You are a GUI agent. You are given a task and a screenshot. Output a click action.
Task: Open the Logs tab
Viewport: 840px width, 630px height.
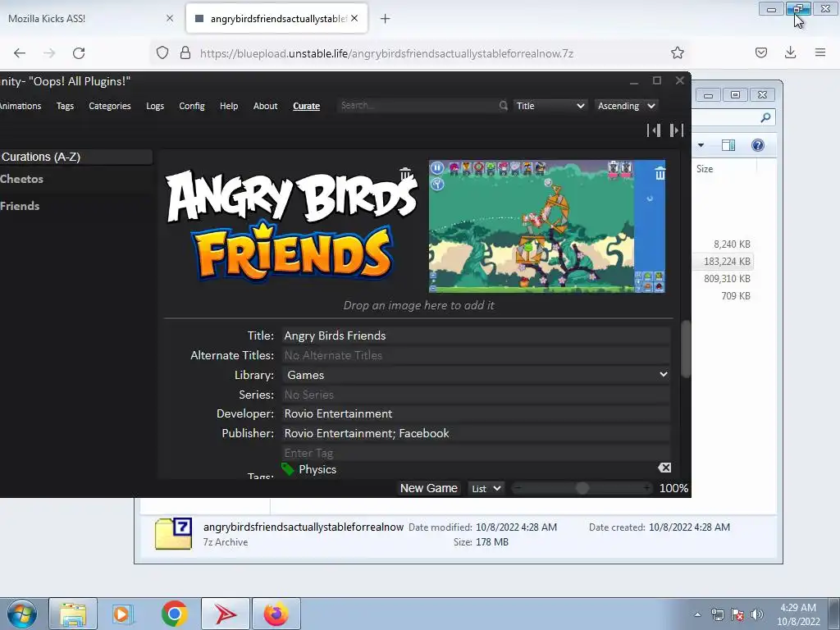155,106
